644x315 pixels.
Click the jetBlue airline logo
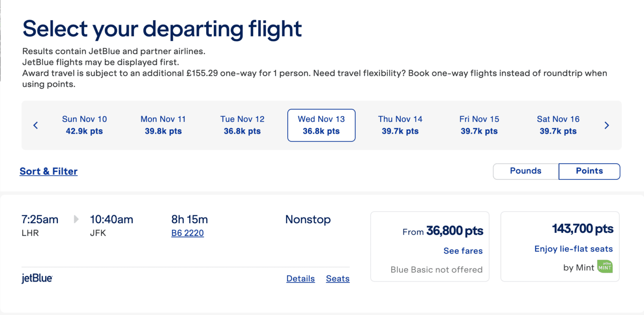pyautogui.click(x=36, y=277)
